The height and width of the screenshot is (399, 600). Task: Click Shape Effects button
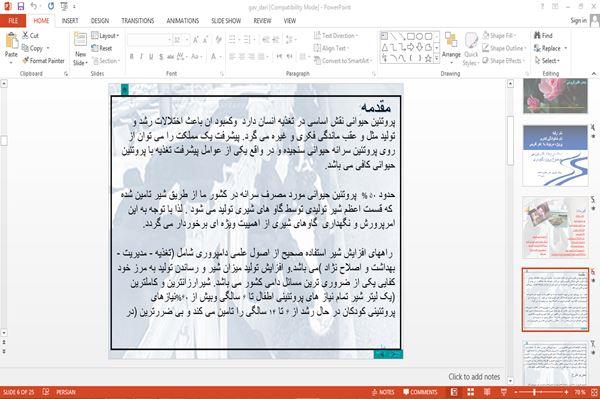click(x=503, y=61)
